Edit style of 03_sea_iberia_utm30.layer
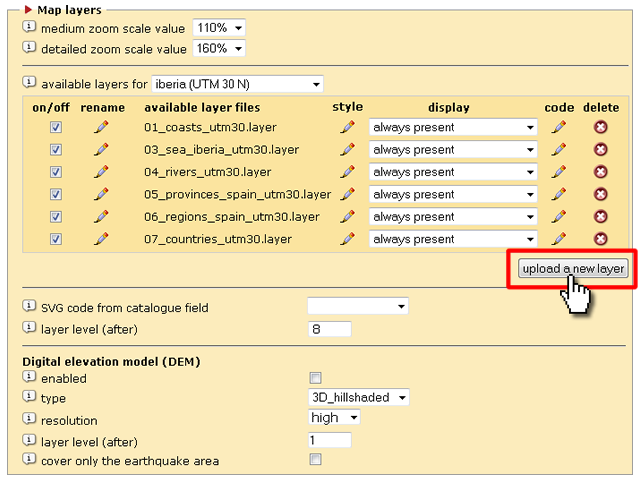The image size is (640, 482). click(347, 150)
